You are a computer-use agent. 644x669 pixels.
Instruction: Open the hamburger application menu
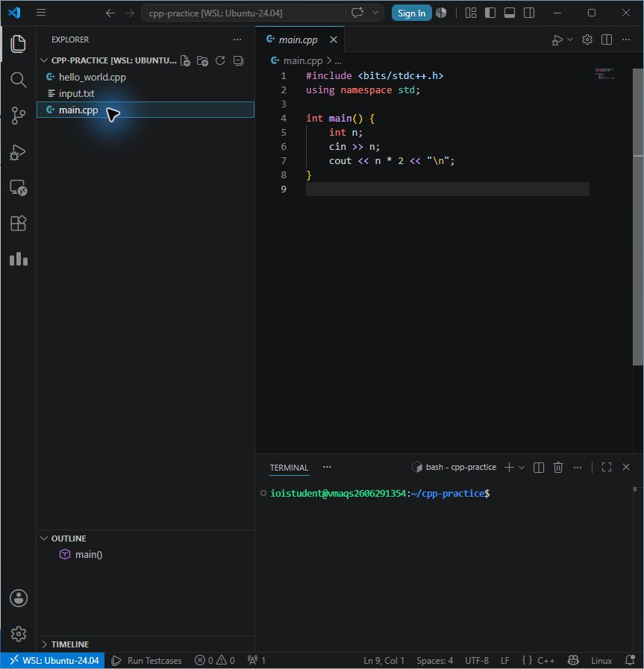pyautogui.click(x=41, y=13)
